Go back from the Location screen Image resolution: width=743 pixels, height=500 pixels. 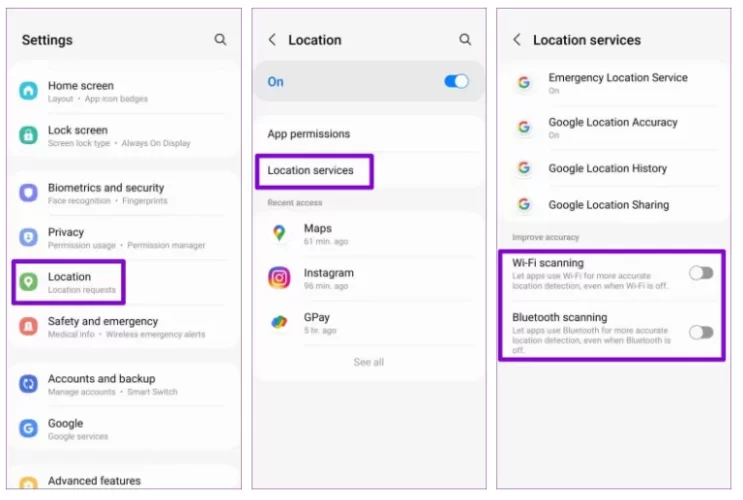[x=272, y=40]
